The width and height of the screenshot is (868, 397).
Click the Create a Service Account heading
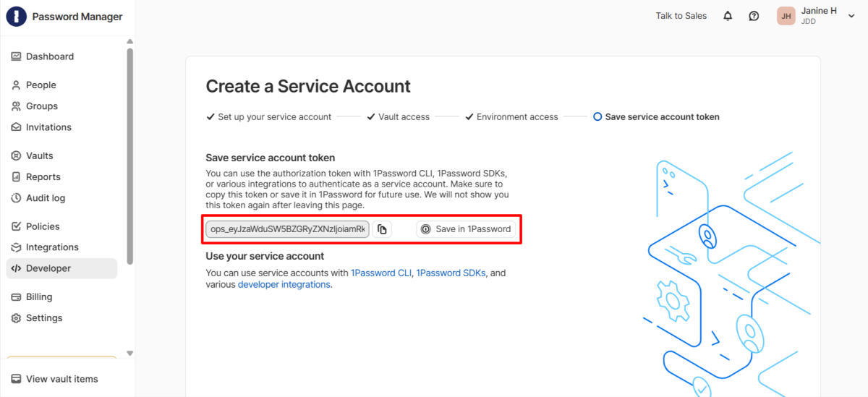click(x=308, y=87)
